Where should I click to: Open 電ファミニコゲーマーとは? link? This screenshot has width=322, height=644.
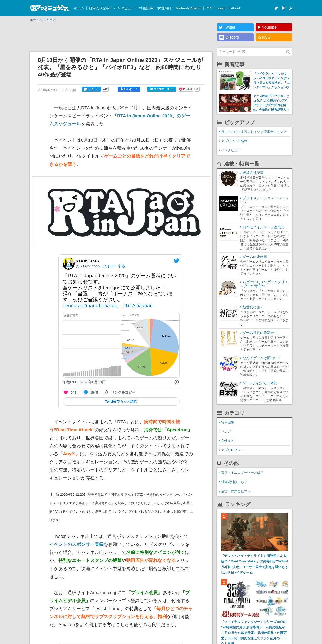(x=242, y=473)
